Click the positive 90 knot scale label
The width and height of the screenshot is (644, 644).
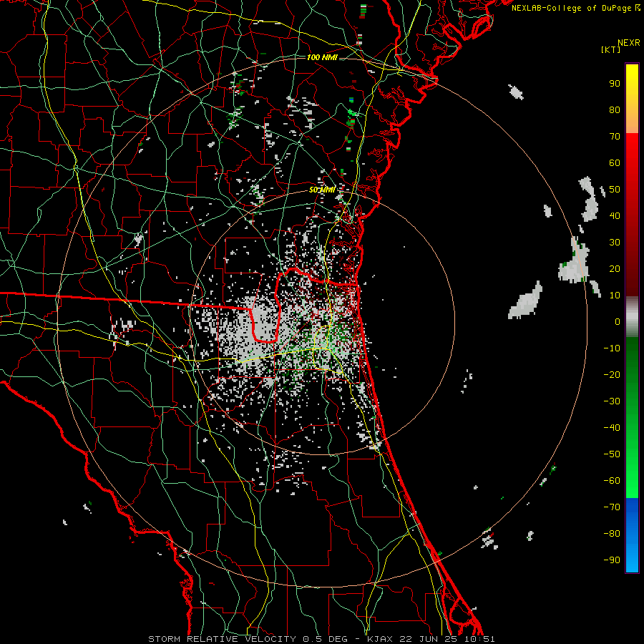(615, 84)
